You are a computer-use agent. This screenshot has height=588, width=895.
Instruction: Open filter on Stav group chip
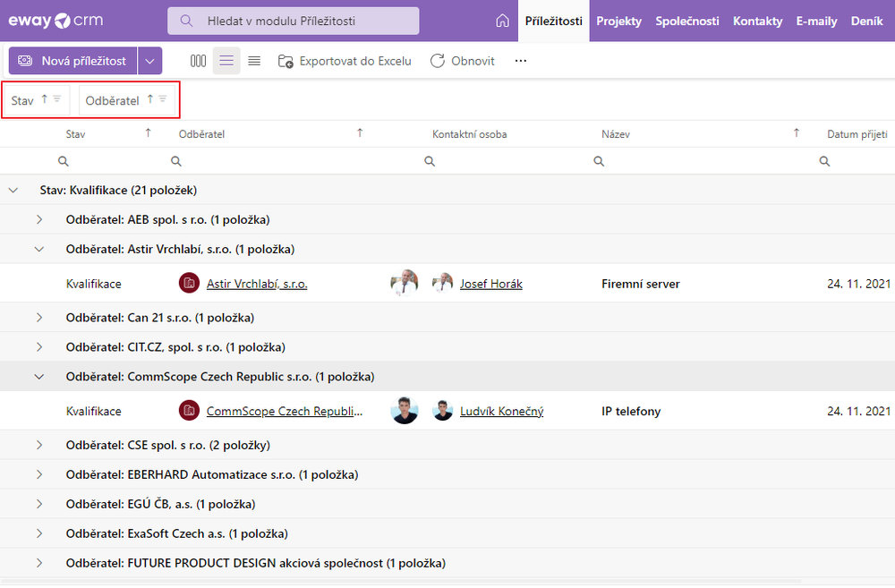(57, 98)
